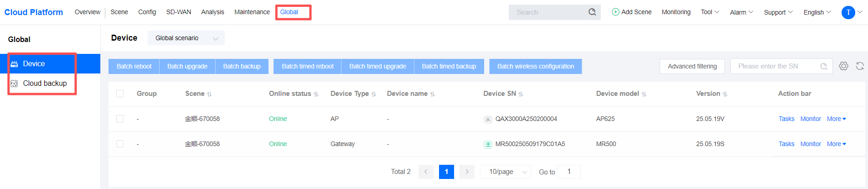Click the SN search magnifier icon
This screenshot has height=189, width=868.
pyautogui.click(x=824, y=67)
